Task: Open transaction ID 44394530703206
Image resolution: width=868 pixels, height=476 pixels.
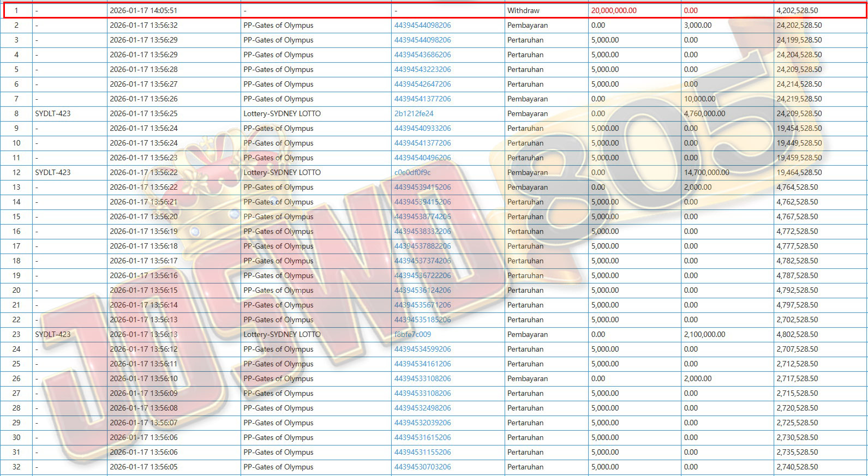Action: coord(422,467)
